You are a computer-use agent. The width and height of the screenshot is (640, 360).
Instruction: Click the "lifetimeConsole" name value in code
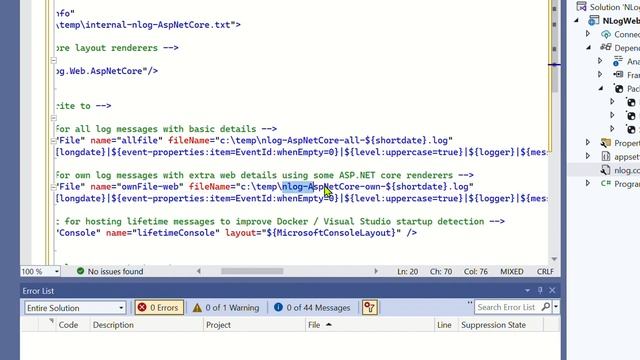pyautogui.click(x=176, y=233)
